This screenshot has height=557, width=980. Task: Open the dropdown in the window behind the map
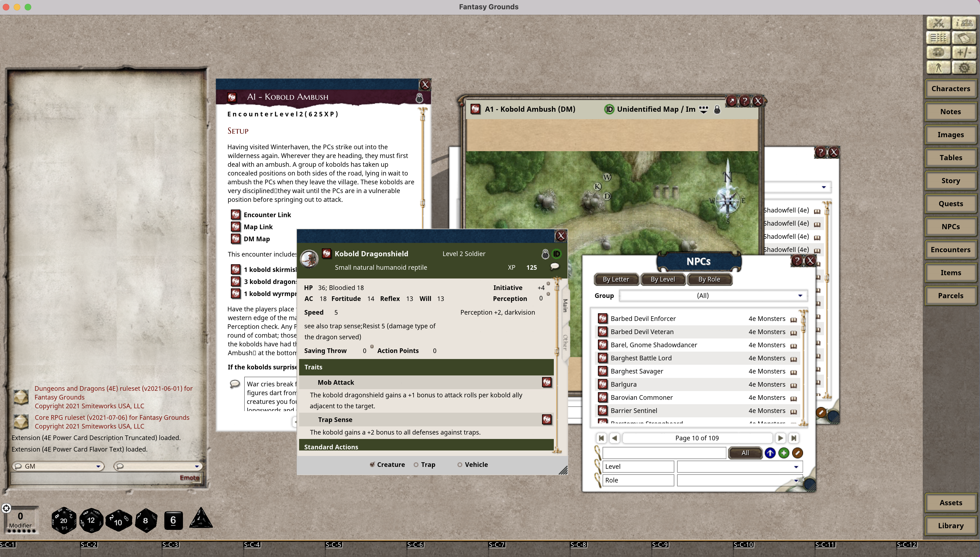pyautogui.click(x=824, y=188)
